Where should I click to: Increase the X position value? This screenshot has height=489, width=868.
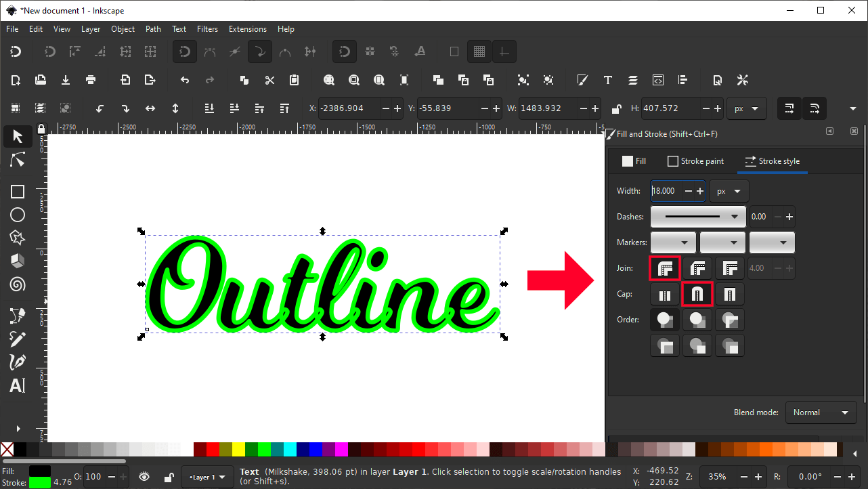[x=397, y=108]
